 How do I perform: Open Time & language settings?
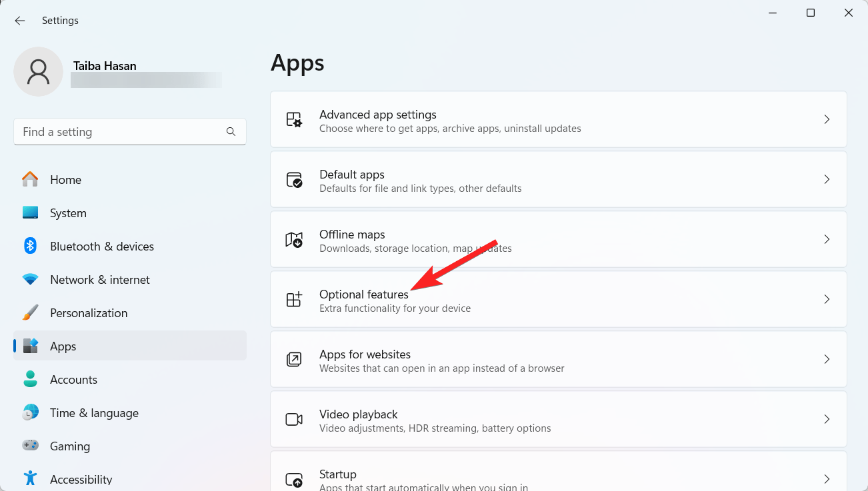94,412
